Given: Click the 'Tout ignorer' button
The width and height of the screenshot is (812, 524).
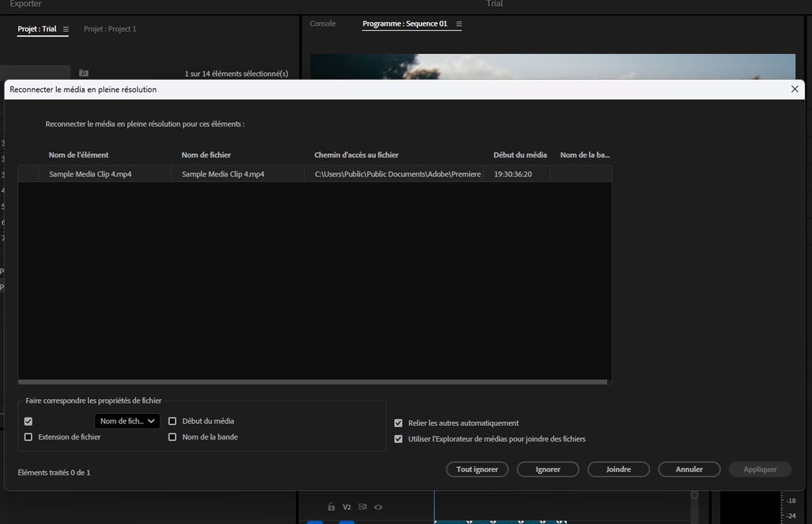Looking at the screenshot, I should pyautogui.click(x=477, y=469).
